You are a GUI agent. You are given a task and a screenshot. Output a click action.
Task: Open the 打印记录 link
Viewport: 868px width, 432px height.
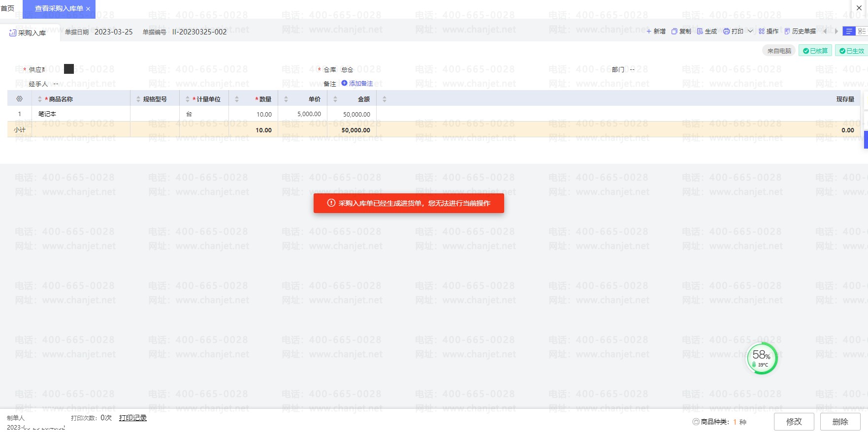point(133,418)
